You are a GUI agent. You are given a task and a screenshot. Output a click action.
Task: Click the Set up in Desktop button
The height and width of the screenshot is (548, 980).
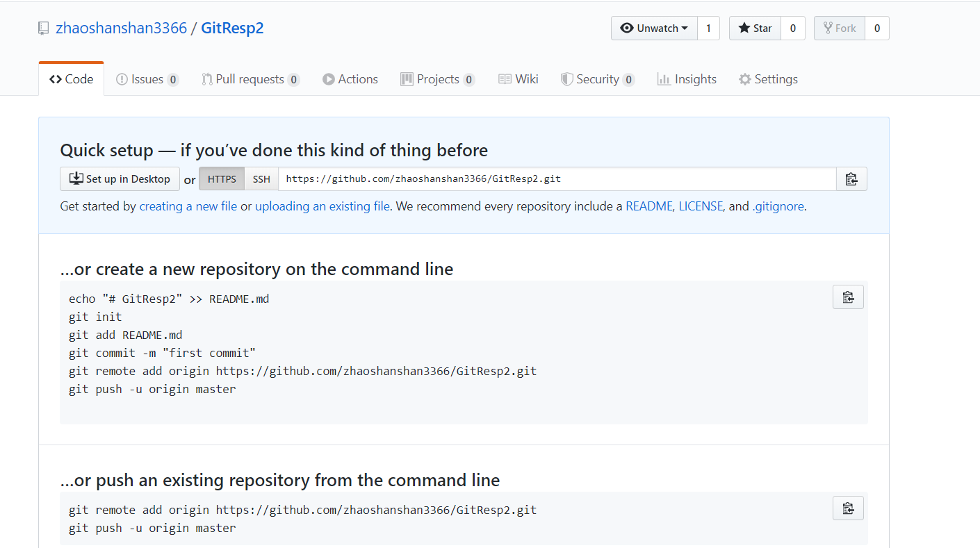[120, 179]
